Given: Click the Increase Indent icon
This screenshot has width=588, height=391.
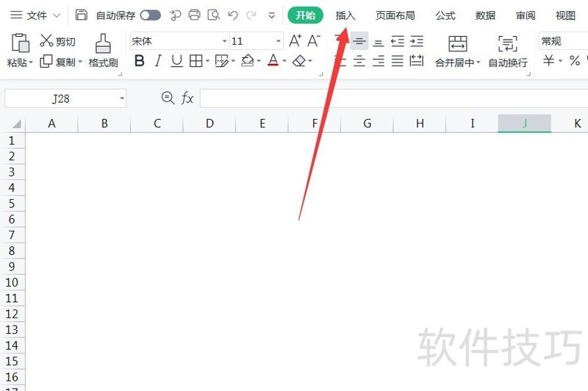Looking at the screenshot, I should [x=417, y=41].
